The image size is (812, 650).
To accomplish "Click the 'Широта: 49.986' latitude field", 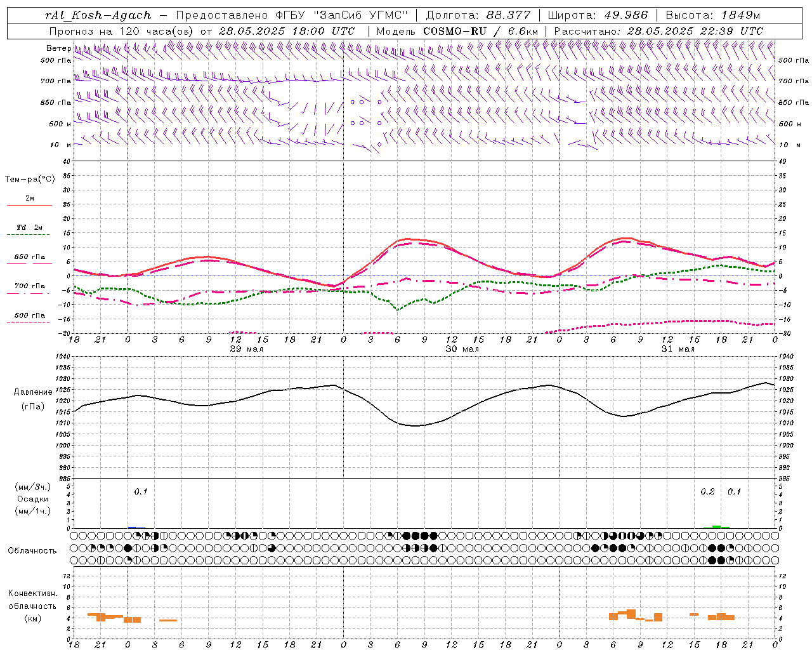I will [x=598, y=15].
